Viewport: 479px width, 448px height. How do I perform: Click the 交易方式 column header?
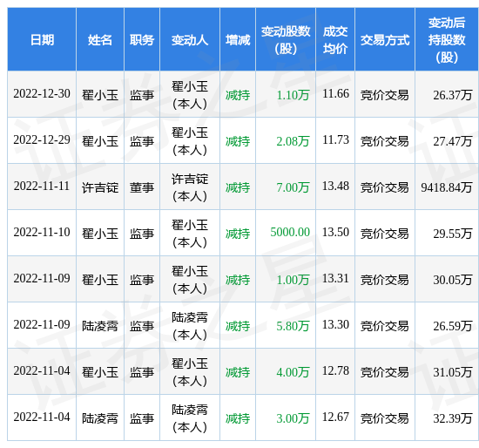click(385, 40)
